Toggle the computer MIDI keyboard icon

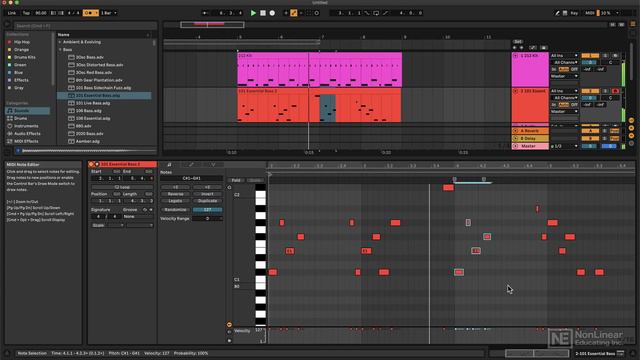pyautogui.click(x=565, y=13)
